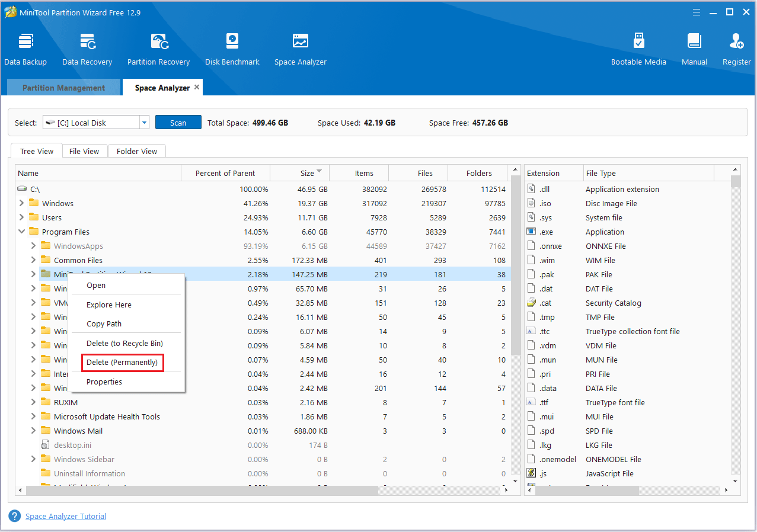Choose Delete (Permanently) from context menu
This screenshot has height=532, width=757.
pyautogui.click(x=122, y=362)
